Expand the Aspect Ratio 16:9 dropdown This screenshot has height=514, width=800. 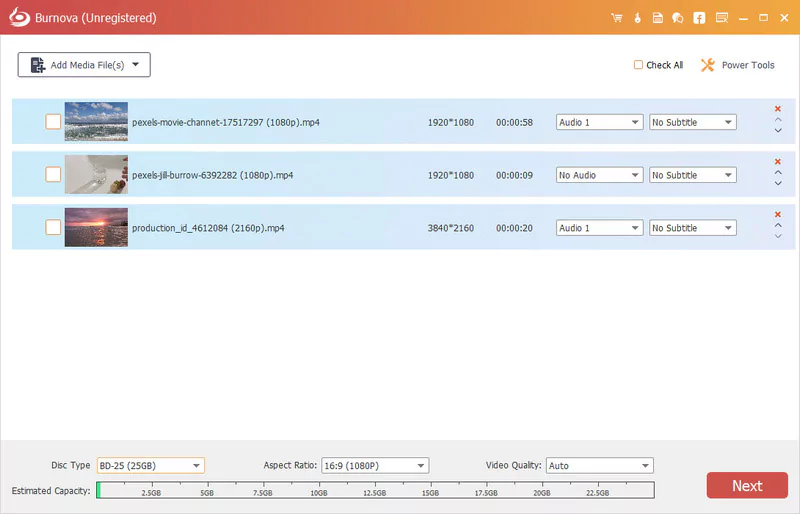coord(374,466)
